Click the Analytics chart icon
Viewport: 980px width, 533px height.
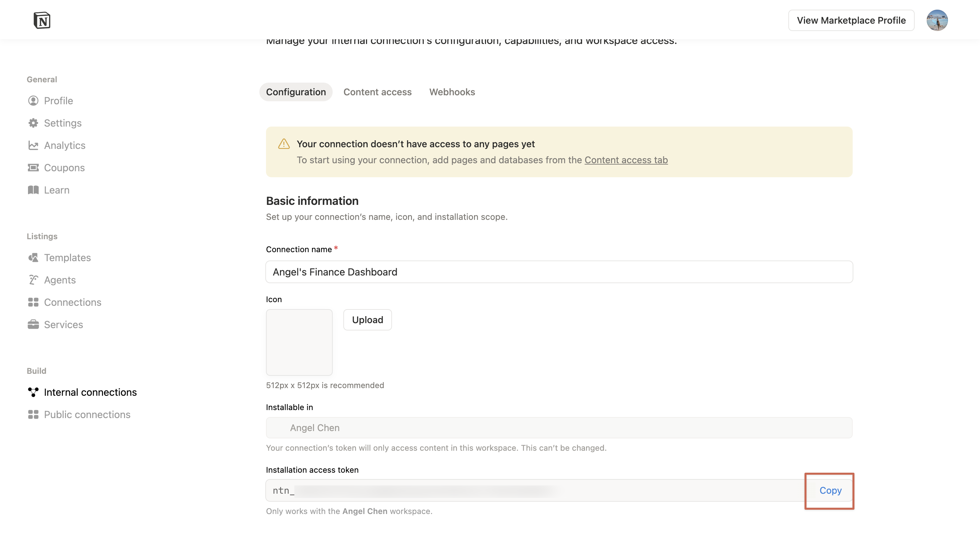pos(33,145)
